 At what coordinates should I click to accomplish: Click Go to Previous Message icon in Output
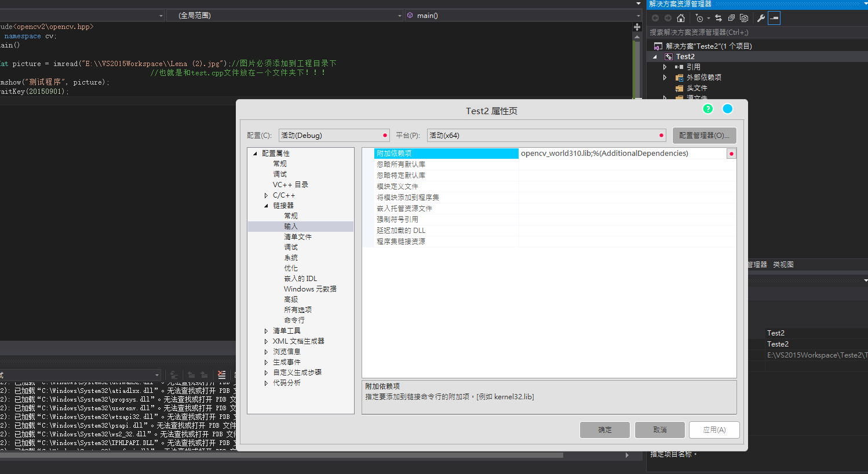[x=191, y=375]
